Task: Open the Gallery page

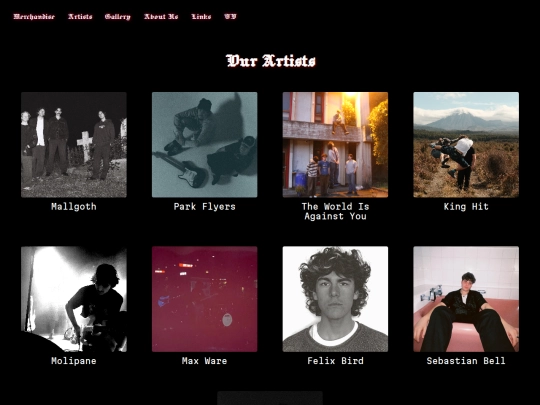Action: [x=118, y=17]
